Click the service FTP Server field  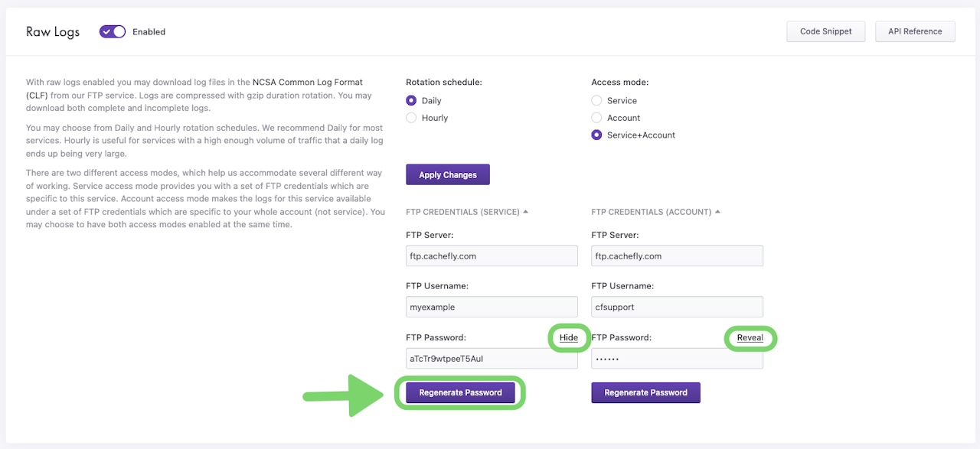point(492,255)
